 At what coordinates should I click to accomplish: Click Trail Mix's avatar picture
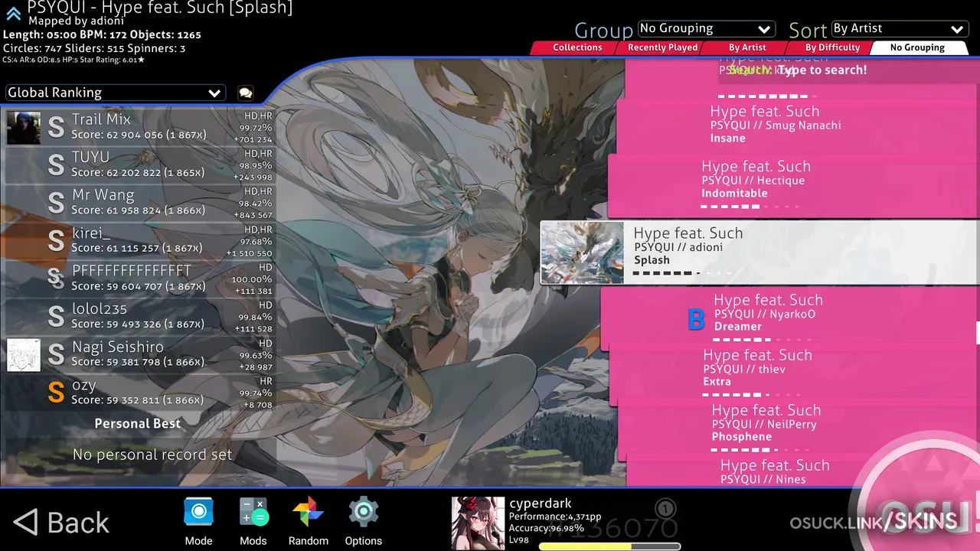point(24,128)
